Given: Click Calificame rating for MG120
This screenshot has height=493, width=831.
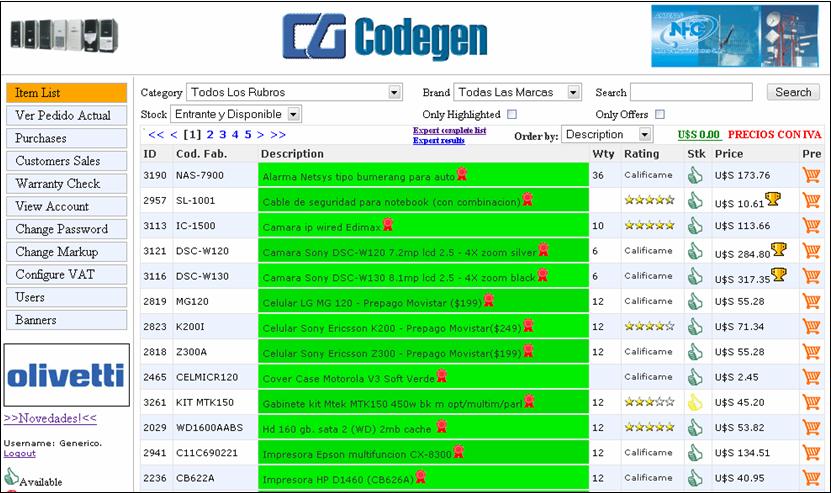Looking at the screenshot, I should [x=648, y=301].
